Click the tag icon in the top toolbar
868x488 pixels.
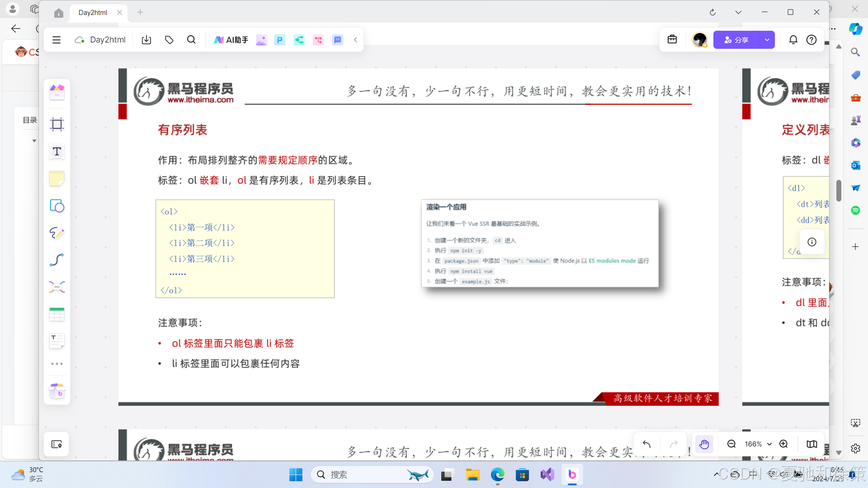(x=169, y=40)
